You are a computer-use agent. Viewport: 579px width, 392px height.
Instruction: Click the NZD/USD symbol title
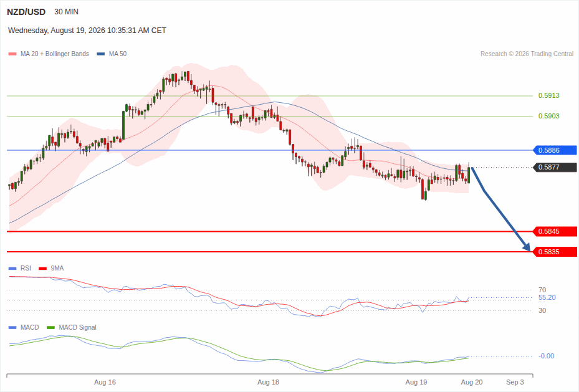[26, 12]
